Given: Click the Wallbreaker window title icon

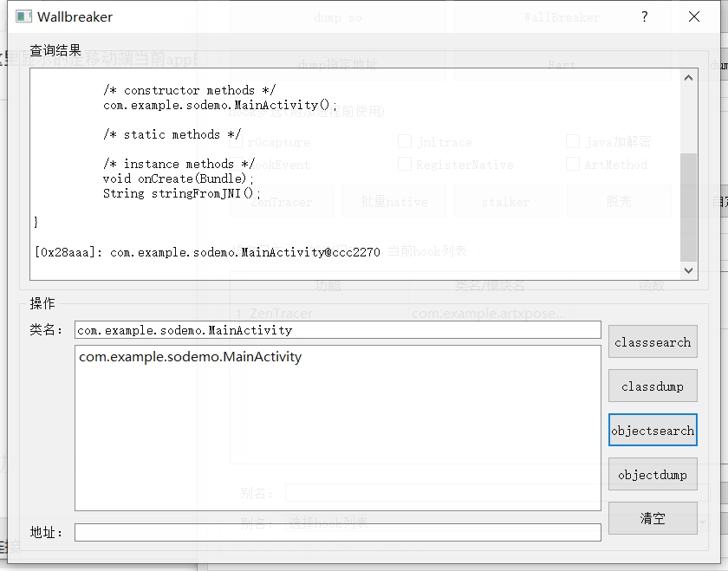Looking at the screenshot, I should tap(23, 16).
